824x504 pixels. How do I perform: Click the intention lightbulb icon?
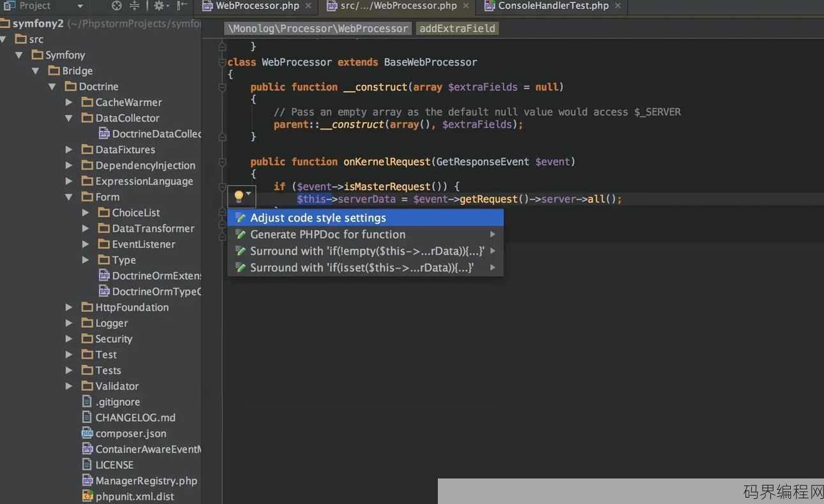click(239, 196)
